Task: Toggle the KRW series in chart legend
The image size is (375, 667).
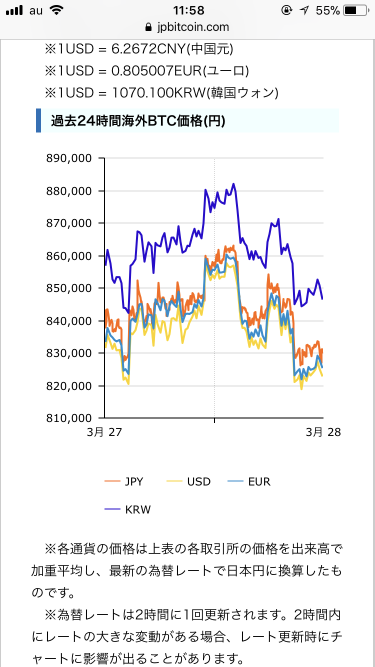Action: (128, 509)
